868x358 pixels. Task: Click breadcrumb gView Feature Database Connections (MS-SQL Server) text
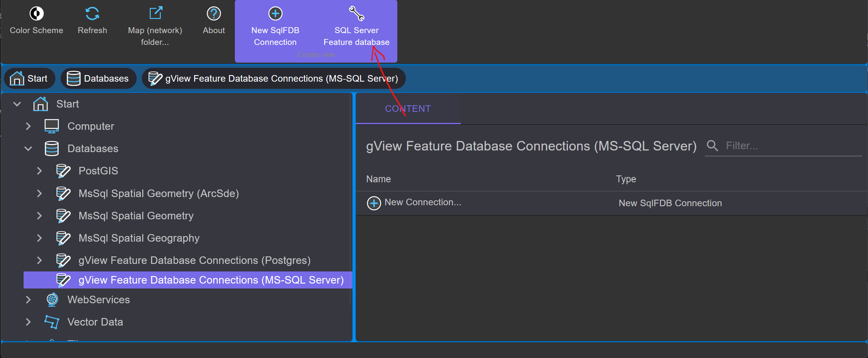pyautogui.click(x=281, y=78)
